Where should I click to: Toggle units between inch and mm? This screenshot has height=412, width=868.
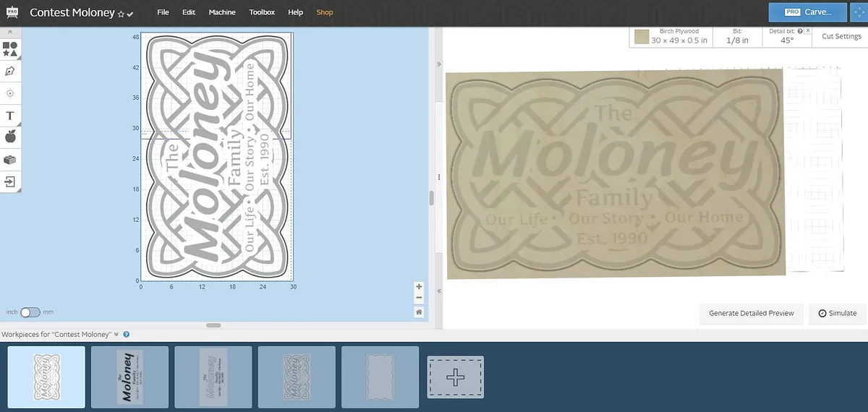click(x=30, y=312)
